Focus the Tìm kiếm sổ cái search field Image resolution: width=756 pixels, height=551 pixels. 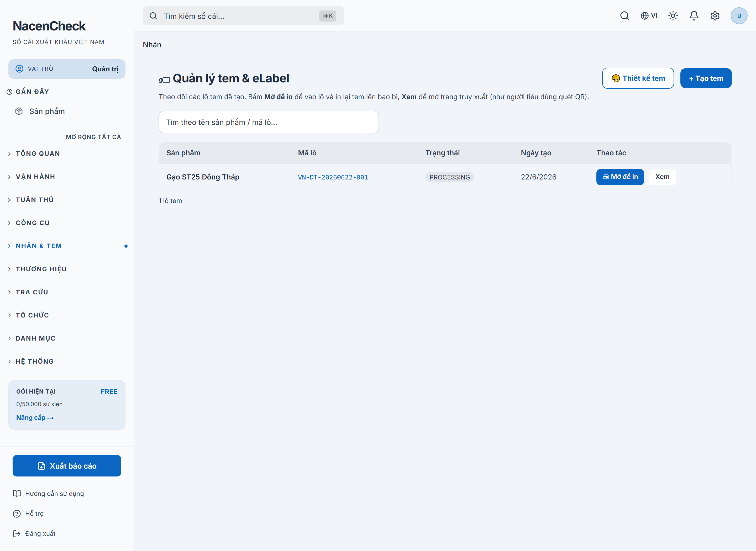point(243,16)
